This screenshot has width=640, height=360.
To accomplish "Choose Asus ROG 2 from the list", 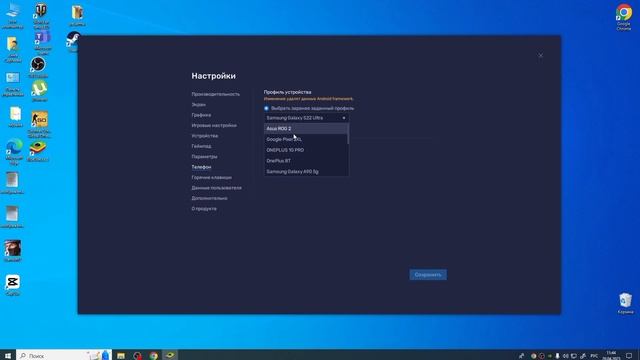I will pyautogui.click(x=306, y=129).
